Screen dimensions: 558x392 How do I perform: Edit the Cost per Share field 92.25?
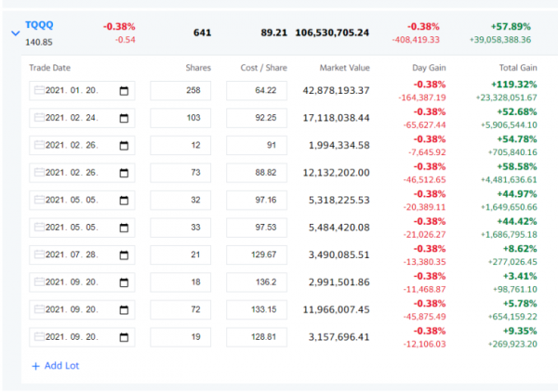coord(257,118)
